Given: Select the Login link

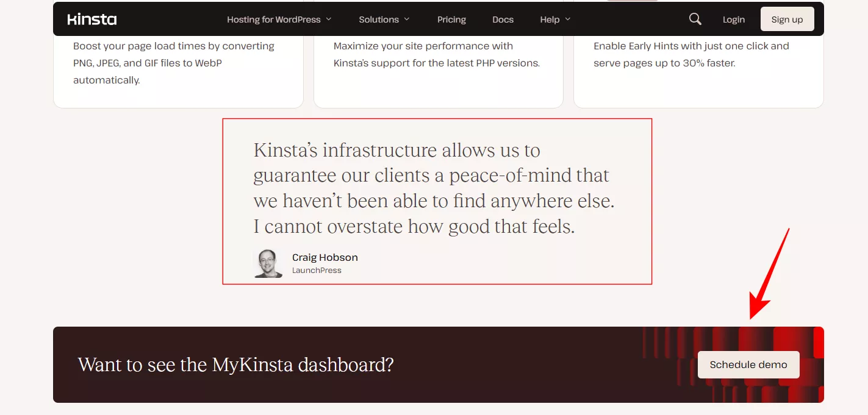Looking at the screenshot, I should coord(733,19).
